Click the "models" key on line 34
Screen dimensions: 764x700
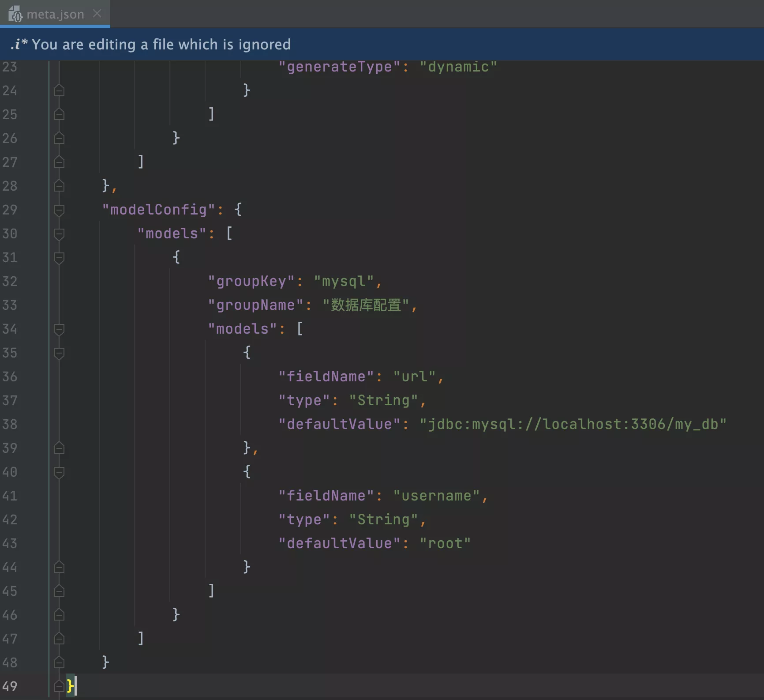click(242, 329)
